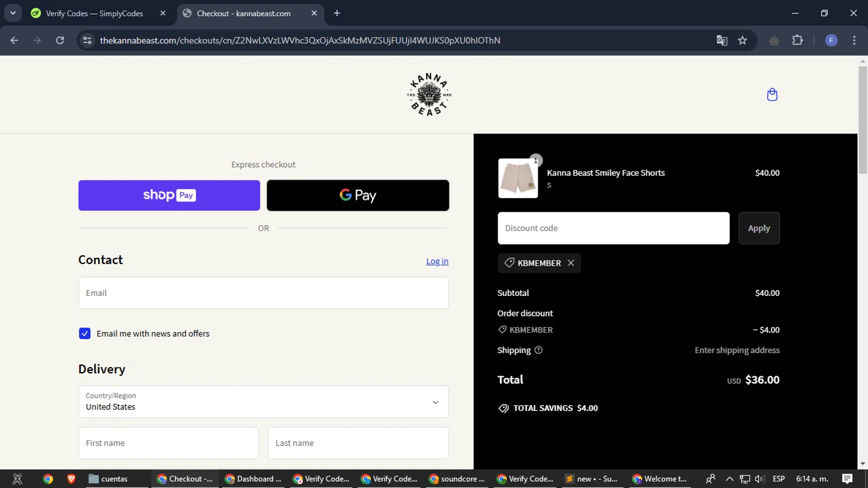
Task: Click the Discount code input field
Action: pyautogui.click(x=613, y=228)
